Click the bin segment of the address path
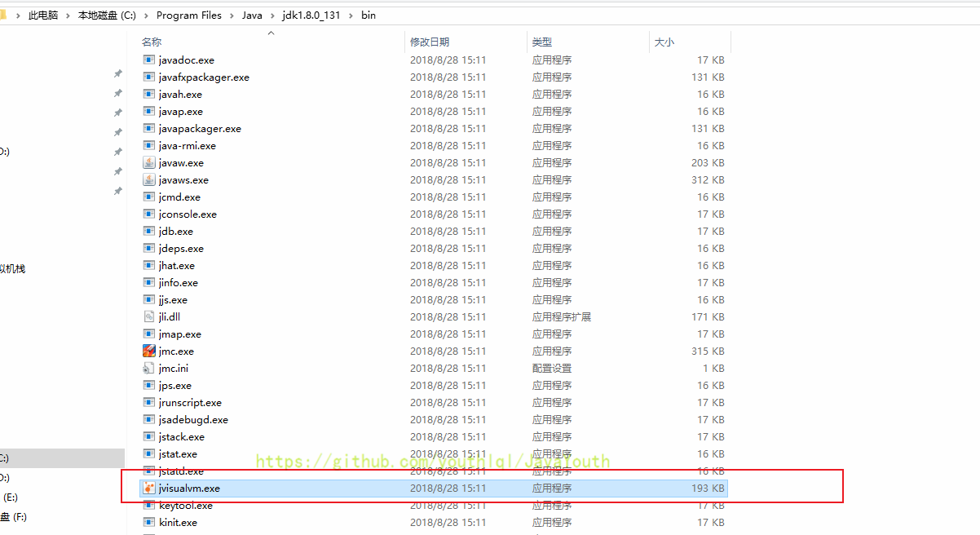The height and width of the screenshot is (535, 980). coord(369,15)
